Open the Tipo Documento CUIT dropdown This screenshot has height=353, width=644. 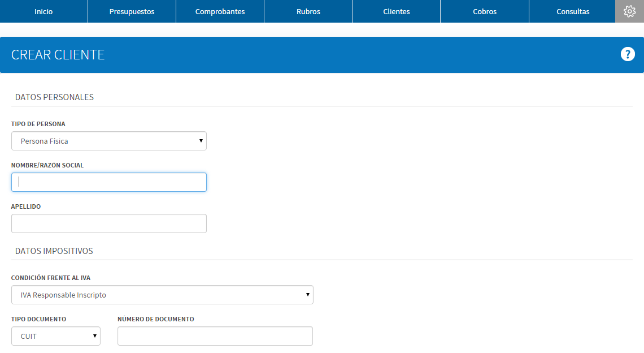coord(56,336)
